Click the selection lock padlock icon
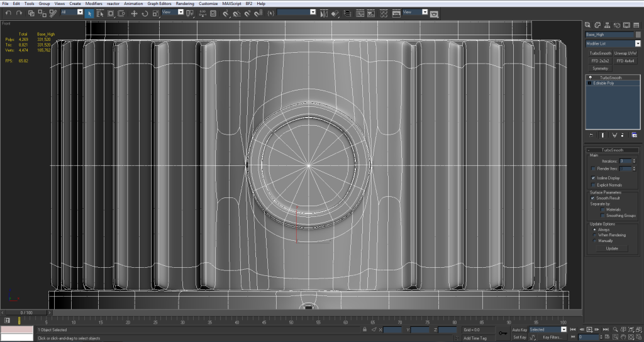The width and height of the screenshot is (644, 342). click(x=365, y=329)
